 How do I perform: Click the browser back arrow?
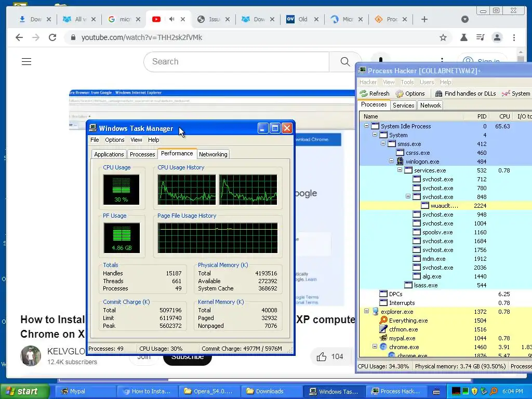pos(19,37)
